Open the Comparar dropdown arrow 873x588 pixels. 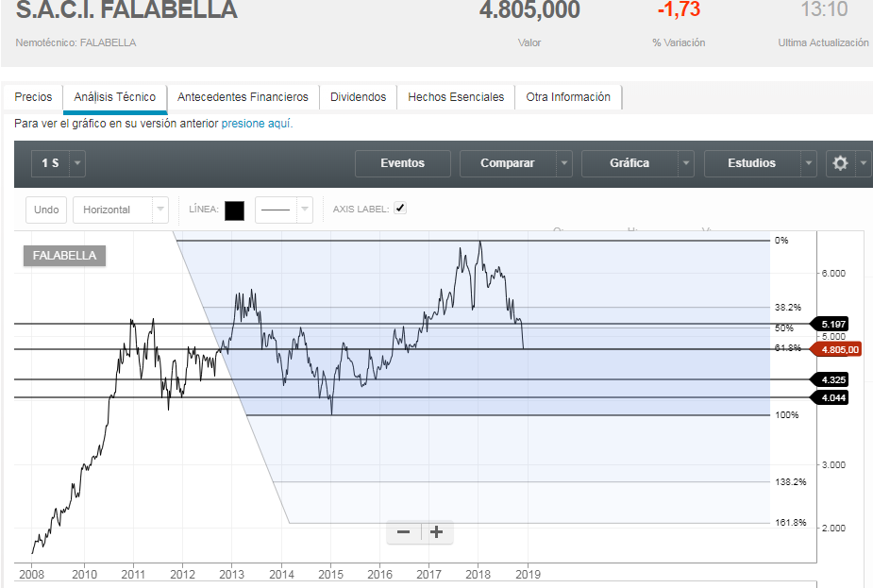point(564,163)
